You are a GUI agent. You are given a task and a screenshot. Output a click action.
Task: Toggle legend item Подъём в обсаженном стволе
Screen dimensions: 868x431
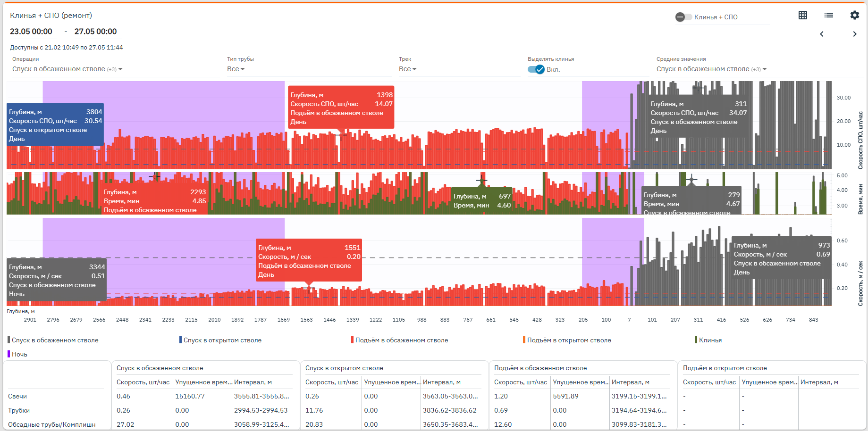coord(400,340)
